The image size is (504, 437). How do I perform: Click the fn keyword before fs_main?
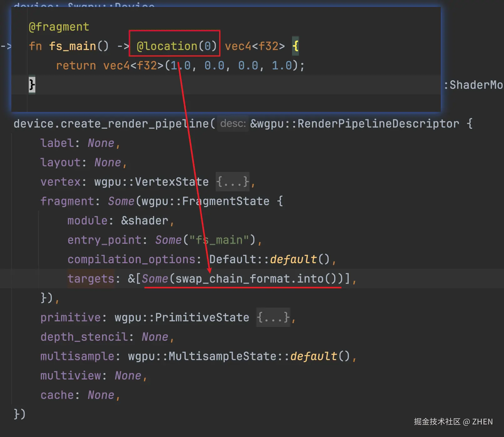click(x=35, y=46)
